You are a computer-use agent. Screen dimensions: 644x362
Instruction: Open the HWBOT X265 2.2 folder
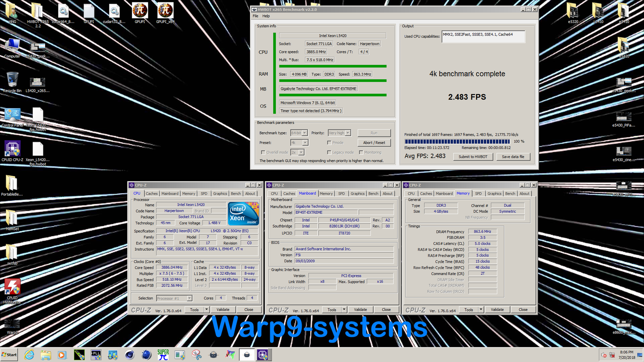pos(38,15)
